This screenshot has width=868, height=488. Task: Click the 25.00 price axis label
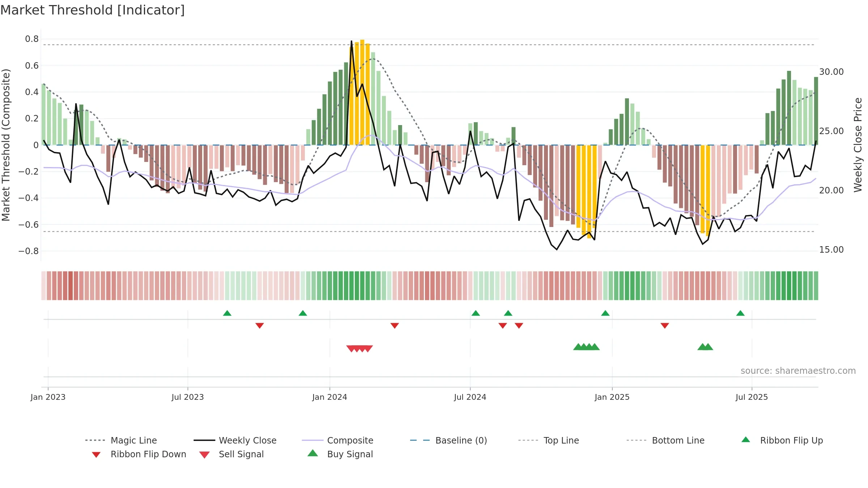tap(831, 131)
